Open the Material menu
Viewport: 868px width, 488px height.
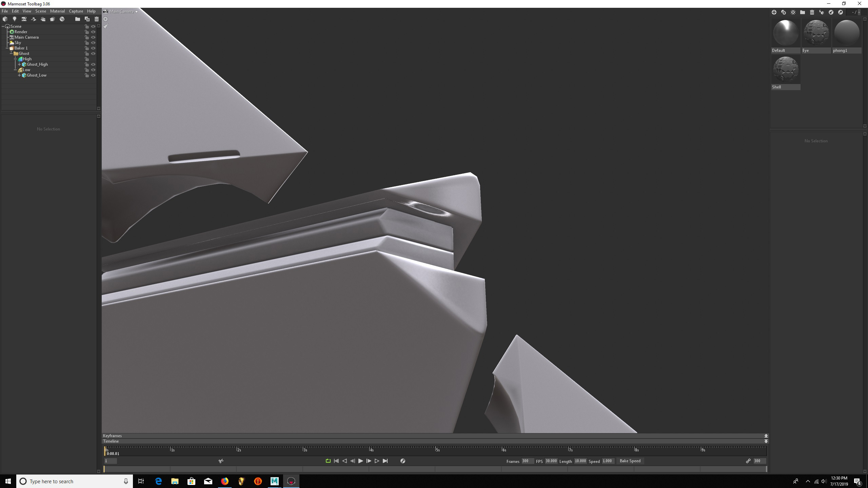(57, 11)
